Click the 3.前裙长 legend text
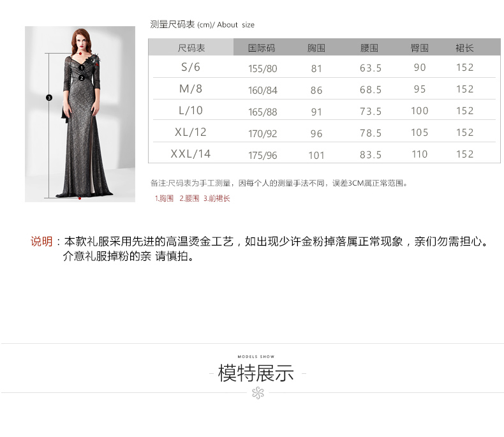 pos(217,198)
